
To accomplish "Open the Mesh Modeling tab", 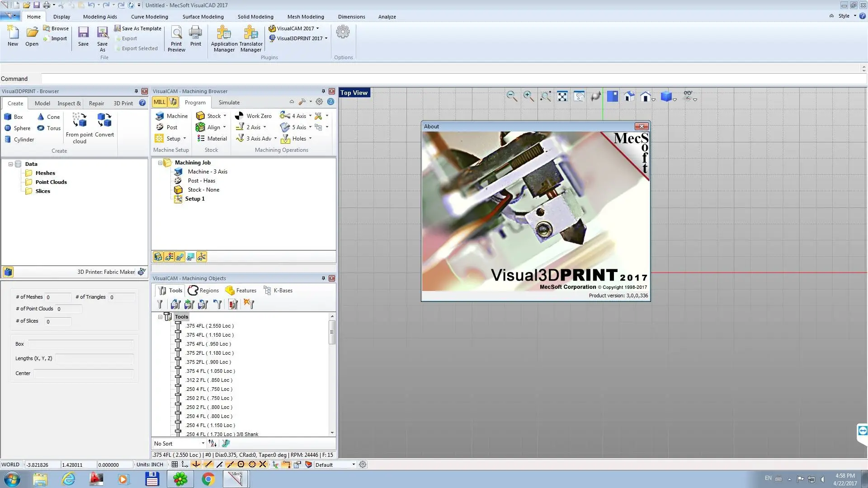I will (306, 17).
